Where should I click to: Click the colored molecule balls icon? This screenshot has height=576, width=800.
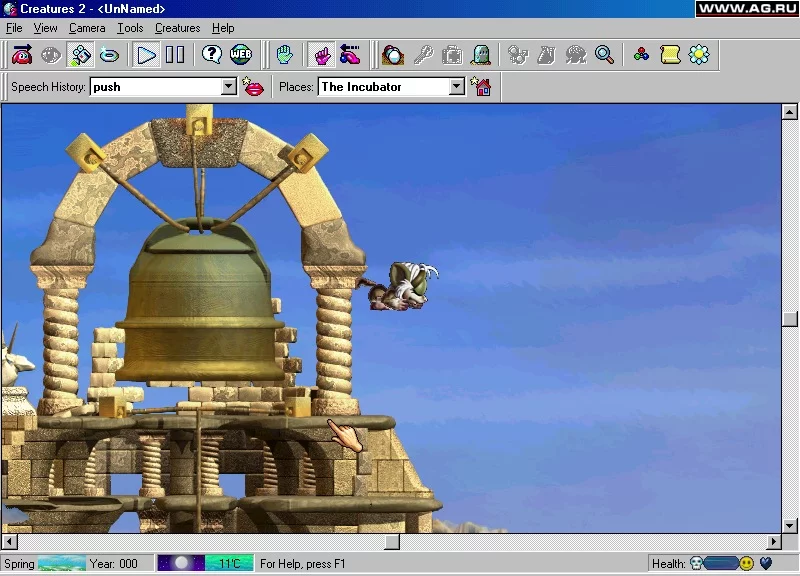click(641, 55)
